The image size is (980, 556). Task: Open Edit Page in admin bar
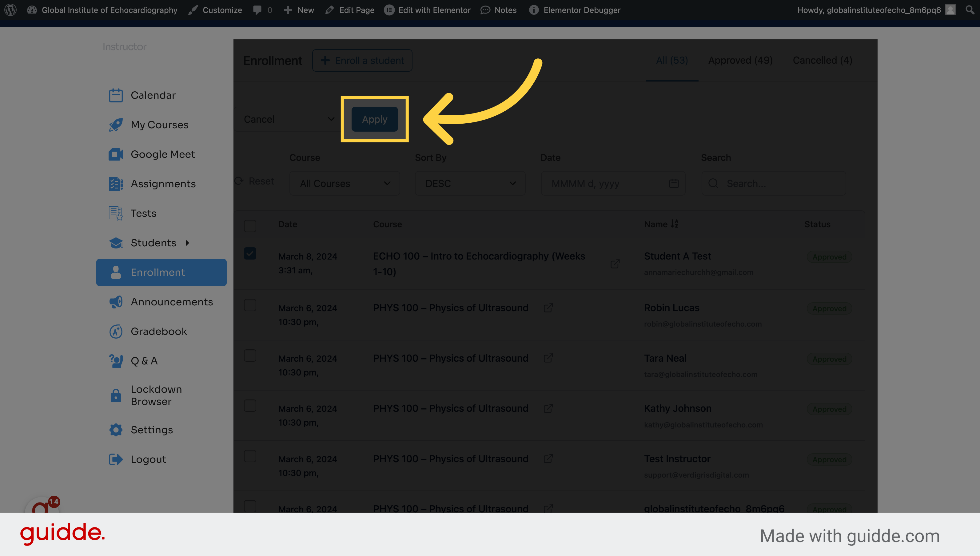[x=350, y=10]
